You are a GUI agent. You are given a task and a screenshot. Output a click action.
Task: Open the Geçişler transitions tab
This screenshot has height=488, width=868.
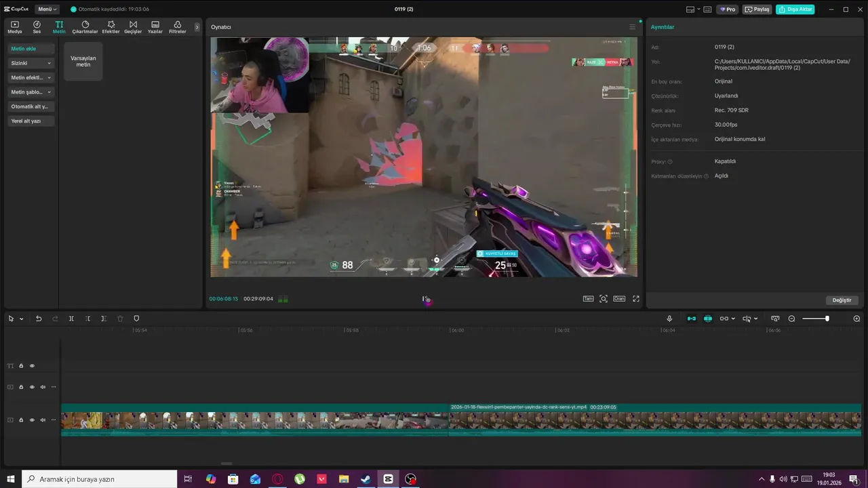click(133, 27)
